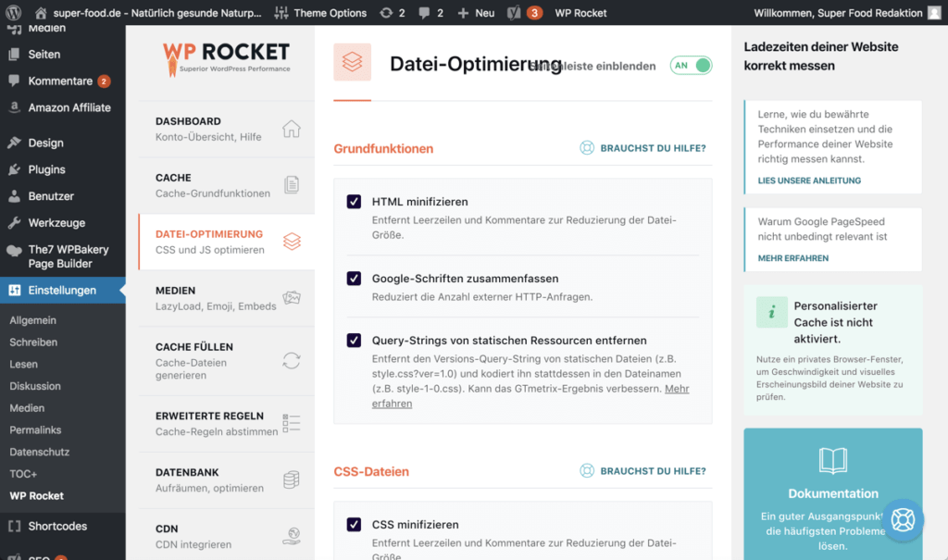Viewport: 948px width, 560px height.
Task: Click the database icon beside Datenbank
Action: [292, 479]
